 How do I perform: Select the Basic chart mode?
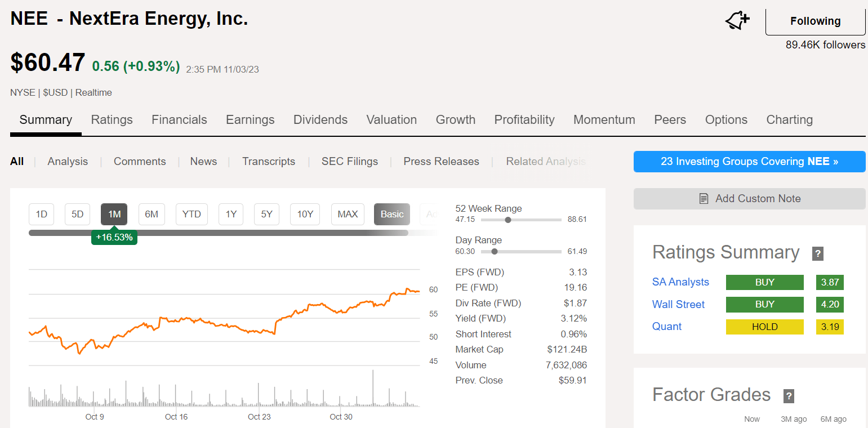point(392,214)
